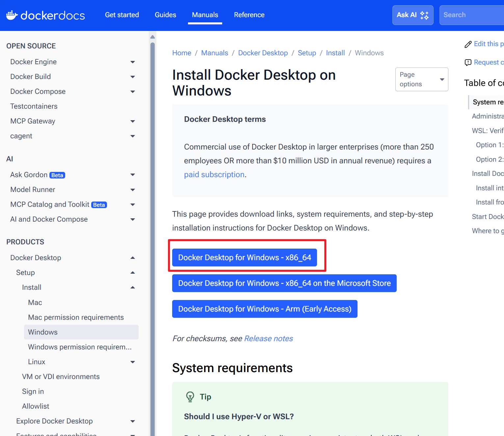Click the Tip lightbulb icon
This screenshot has height=436, width=504.
(x=190, y=396)
